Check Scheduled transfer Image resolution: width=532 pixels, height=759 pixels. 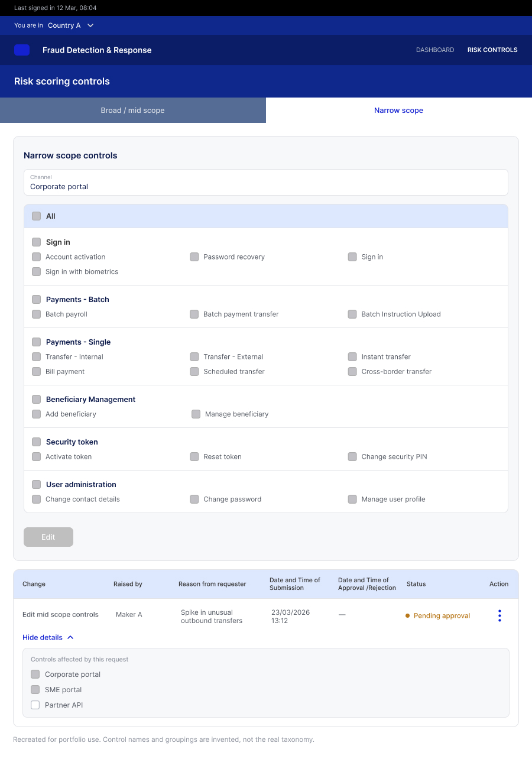pos(194,372)
